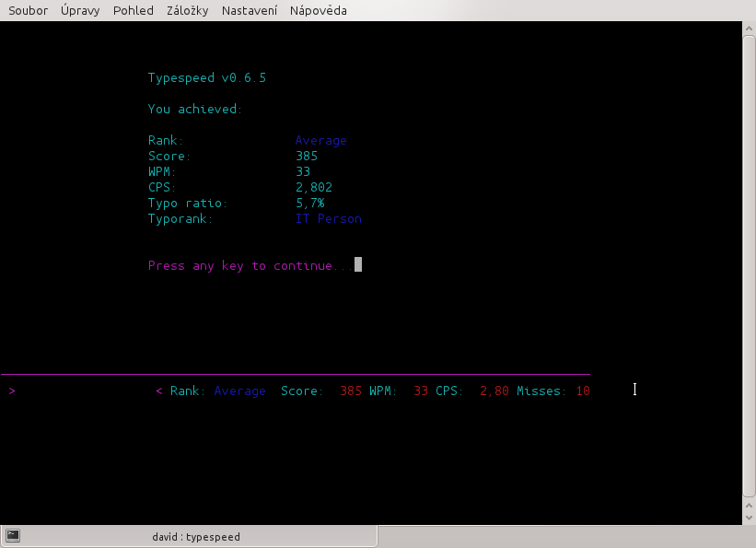Open the Nápověda menu
This screenshot has height=548, width=756.
[319, 10]
